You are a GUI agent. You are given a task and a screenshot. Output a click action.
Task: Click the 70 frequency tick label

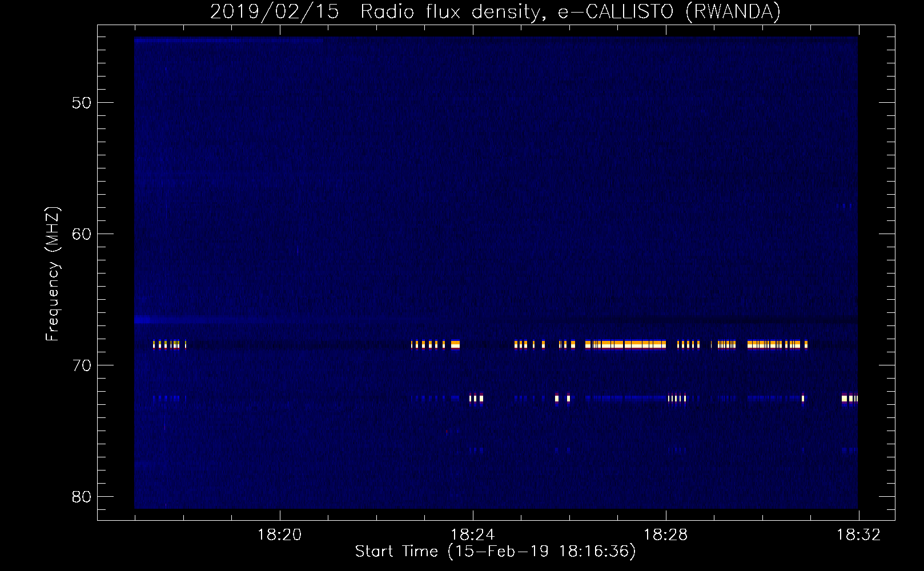tap(82, 365)
